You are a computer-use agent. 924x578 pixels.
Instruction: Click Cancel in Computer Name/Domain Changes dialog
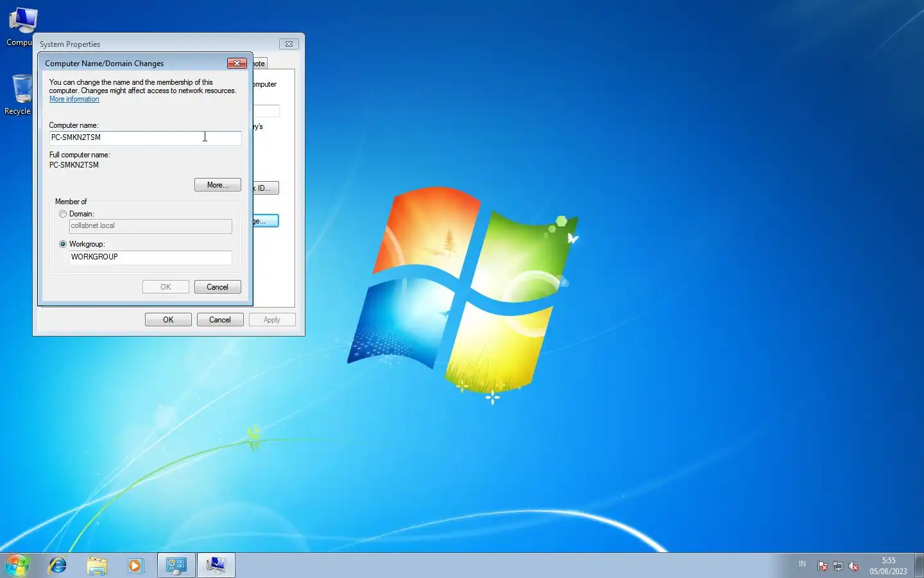click(x=218, y=287)
